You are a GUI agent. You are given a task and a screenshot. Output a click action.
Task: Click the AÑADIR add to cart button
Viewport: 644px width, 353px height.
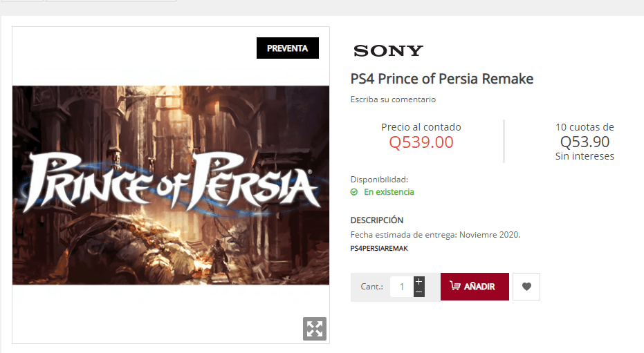tap(475, 287)
